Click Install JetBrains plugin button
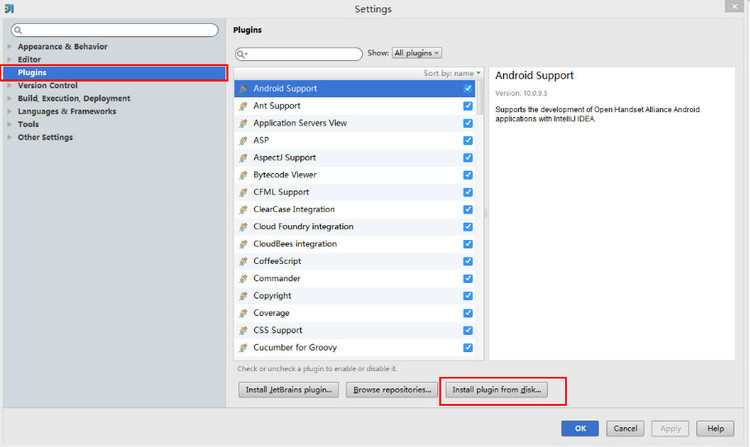This screenshot has height=447, width=750. (288, 390)
